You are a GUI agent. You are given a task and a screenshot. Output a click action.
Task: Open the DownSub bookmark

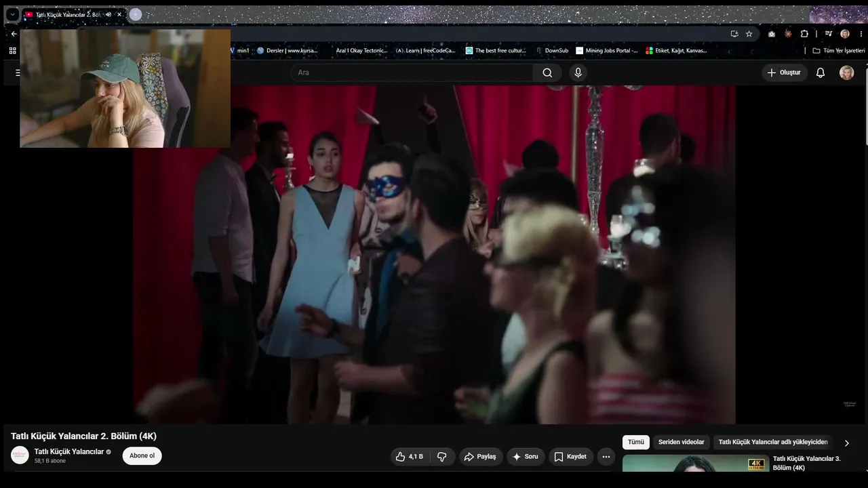pos(551,50)
